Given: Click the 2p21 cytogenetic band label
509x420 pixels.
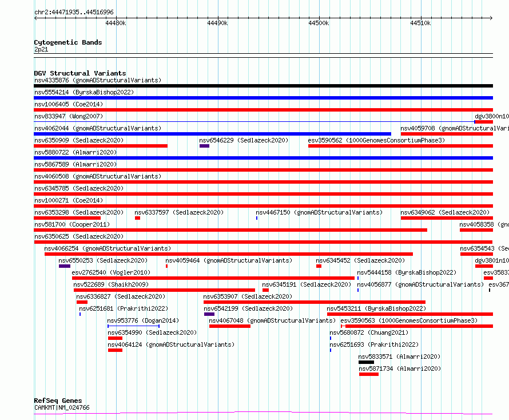Looking at the screenshot, I should (41, 49).
